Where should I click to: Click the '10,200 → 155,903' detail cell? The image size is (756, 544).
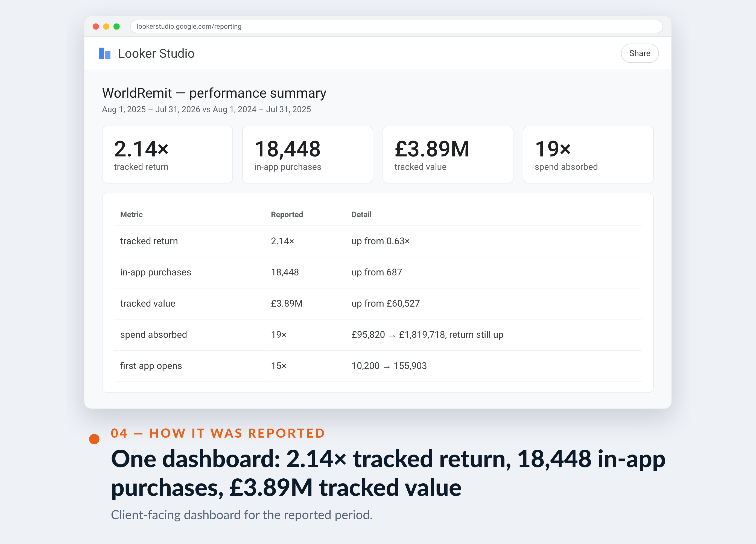coord(389,366)
